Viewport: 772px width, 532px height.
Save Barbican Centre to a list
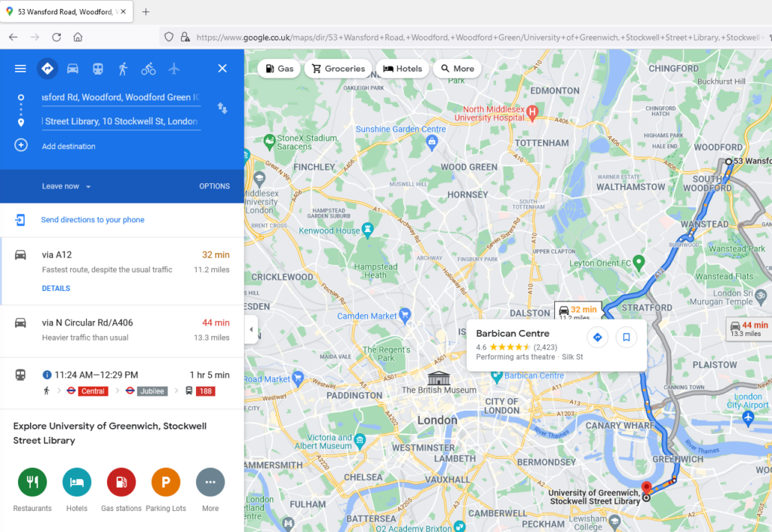626,337
